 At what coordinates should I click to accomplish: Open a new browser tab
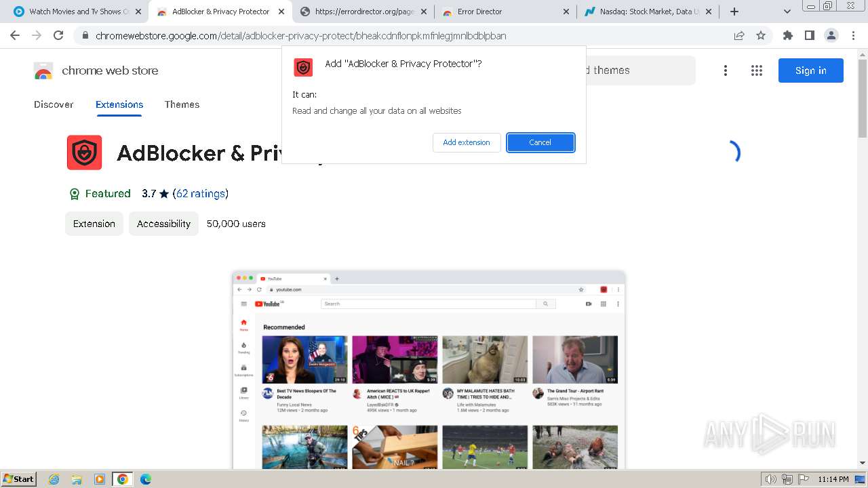click(734, 12)
